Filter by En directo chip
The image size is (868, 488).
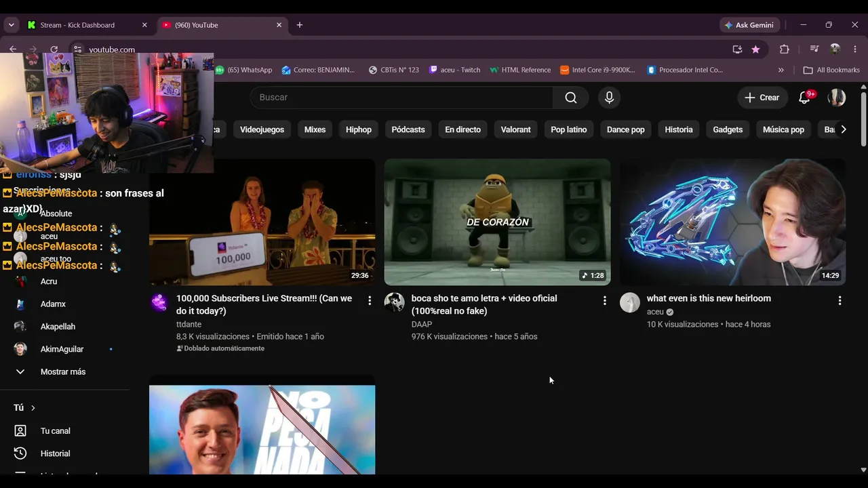point(462,129)
